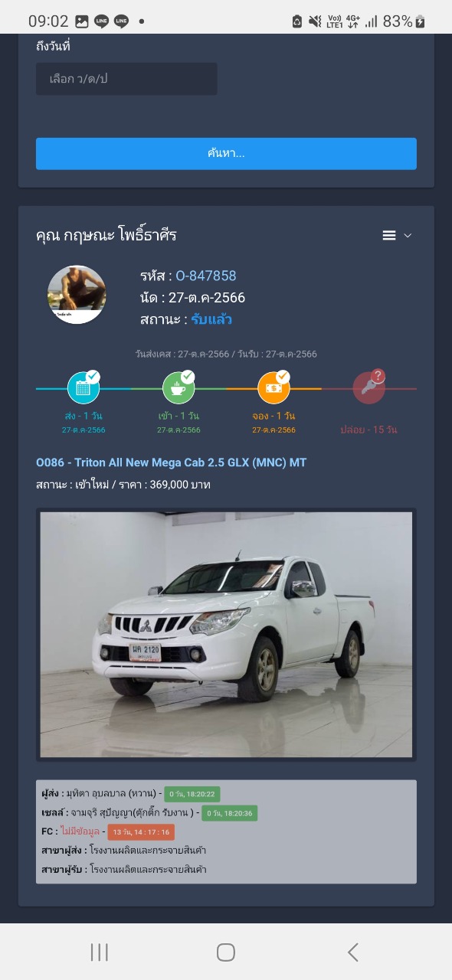
Task: Open the Triton All New Mega Cab link
Action: click(x=172, y=462)
